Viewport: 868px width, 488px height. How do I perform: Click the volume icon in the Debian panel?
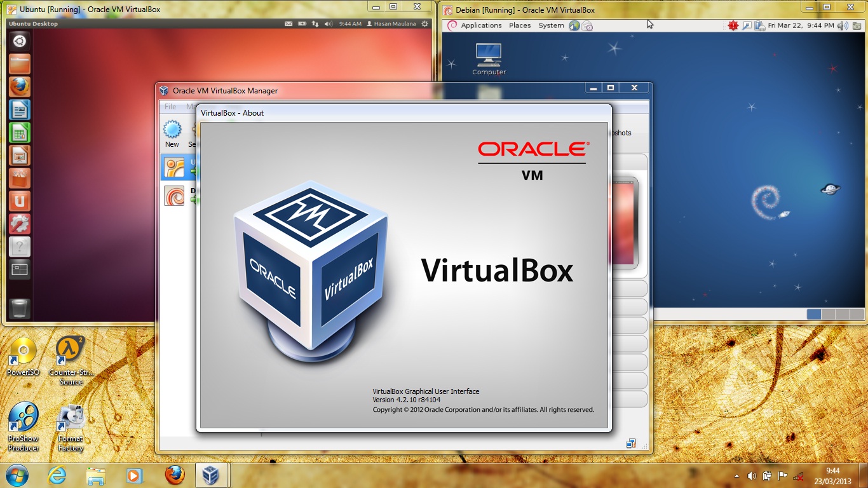click(842, 25)
